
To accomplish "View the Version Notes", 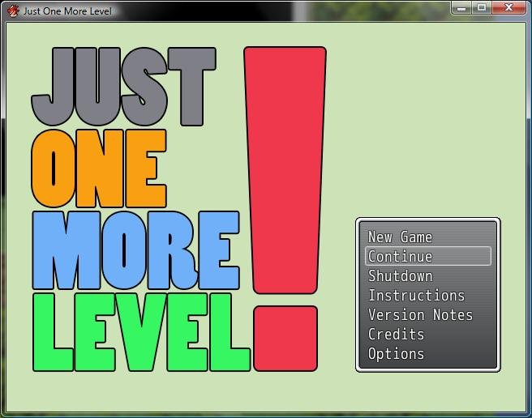I will click(420, 315).
